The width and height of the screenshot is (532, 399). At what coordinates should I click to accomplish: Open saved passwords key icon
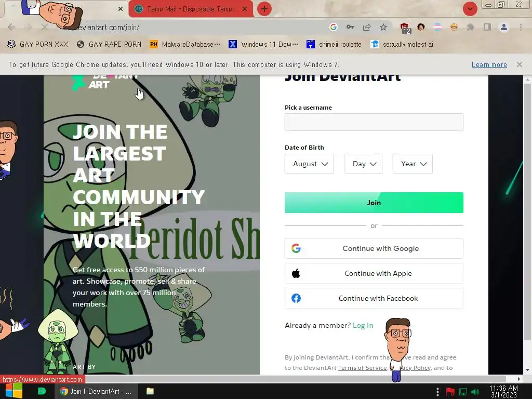[350, 27]
